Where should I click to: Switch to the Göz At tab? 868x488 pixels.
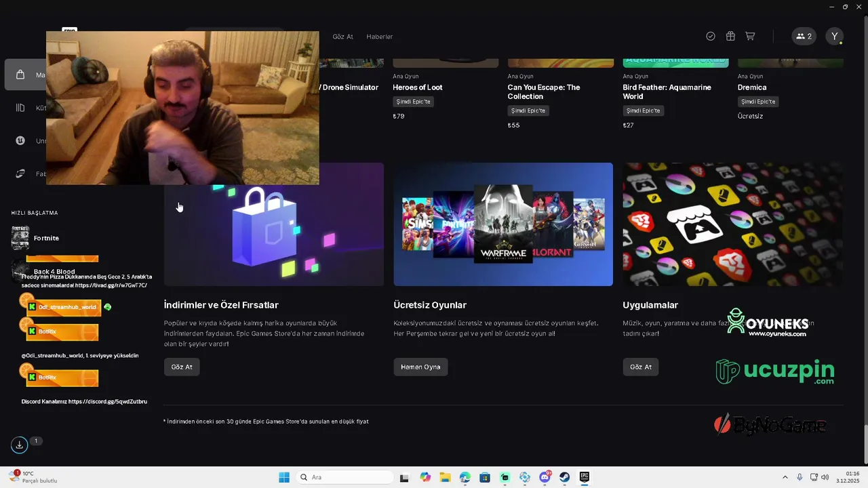[342, 37]
